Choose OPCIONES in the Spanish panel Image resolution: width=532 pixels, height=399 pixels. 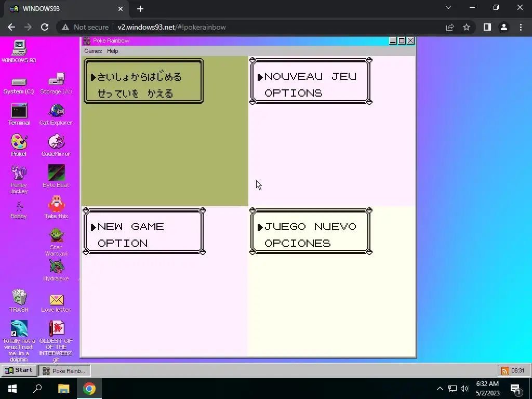(x=298, y=243)
